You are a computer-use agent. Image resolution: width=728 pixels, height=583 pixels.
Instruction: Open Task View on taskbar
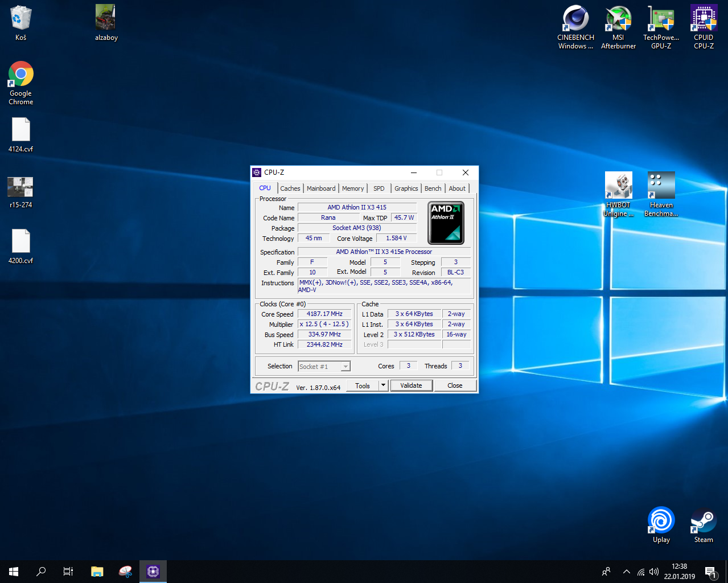pyautogui.click(x=68, y=572)
